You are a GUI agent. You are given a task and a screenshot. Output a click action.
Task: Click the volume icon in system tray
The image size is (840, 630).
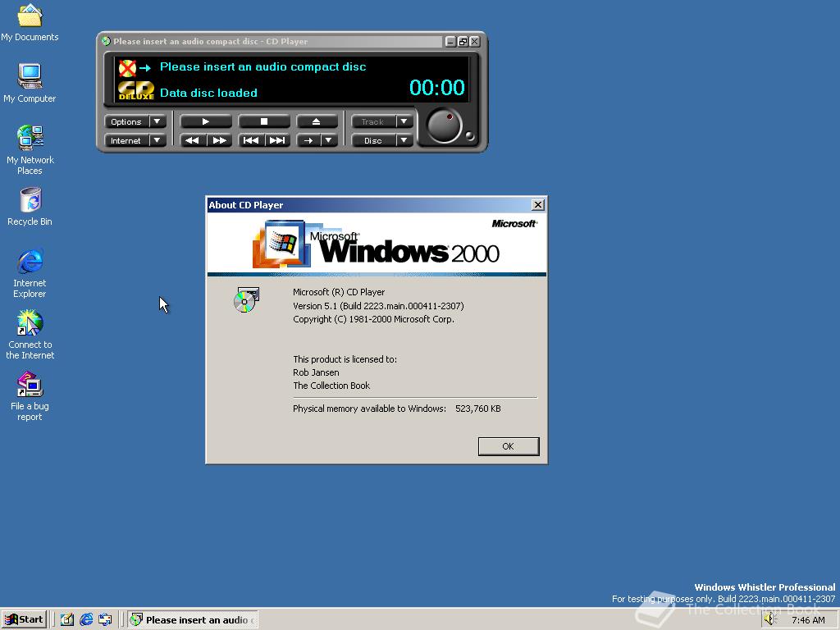[x=769, y=620]
